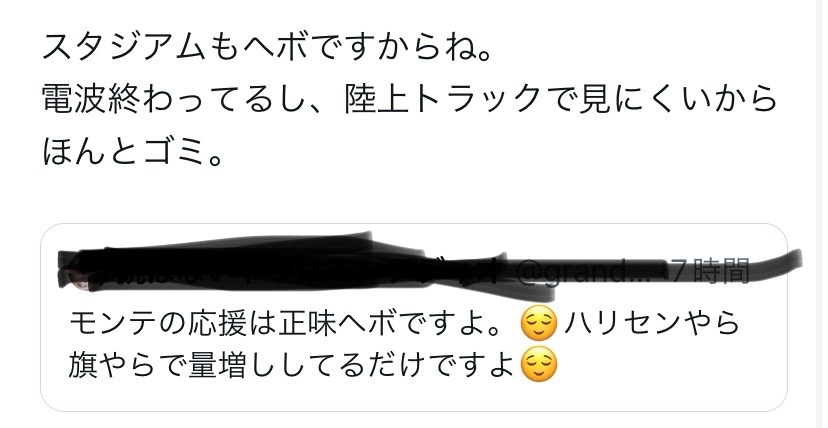The height and width of the screenshot is (428, 828).
Task: Click the 7時間 timestamp in quoted tweet
Action: click(x=710, y=272)
